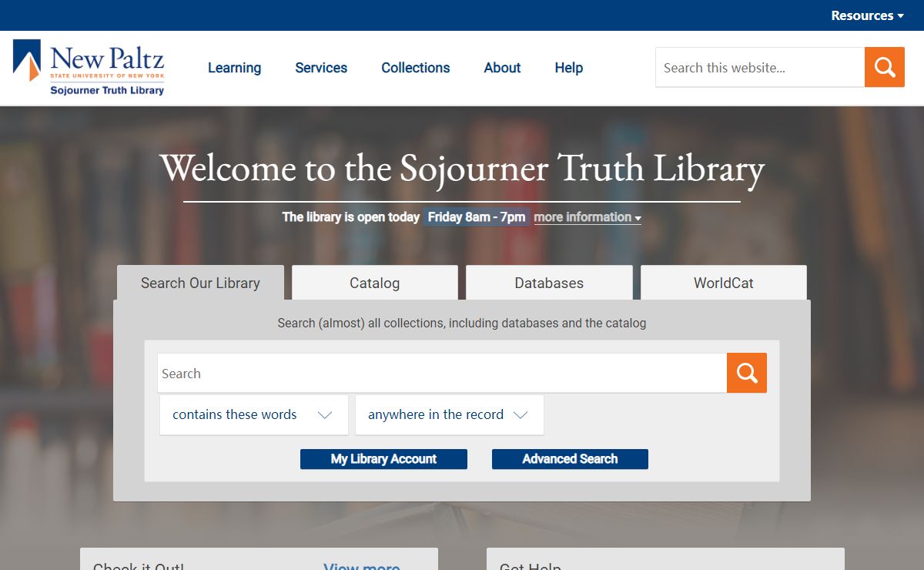Screen dimensions: 924x570
Task: Click the Search (almost) all collections description text
Action: coord(462,323)
